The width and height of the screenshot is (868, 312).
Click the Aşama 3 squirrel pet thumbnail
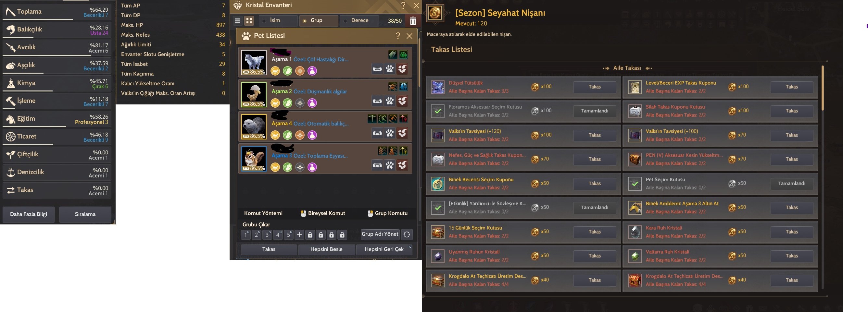254,159
